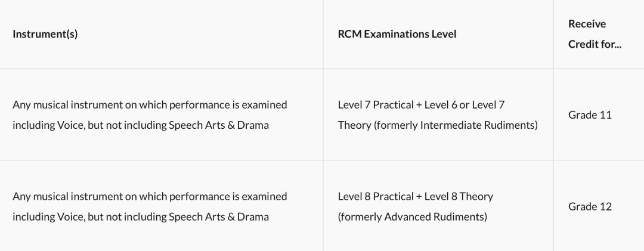Select the instrument description in Grade 12 row
This screenshot has width=644, height=251.
[150, 206]
